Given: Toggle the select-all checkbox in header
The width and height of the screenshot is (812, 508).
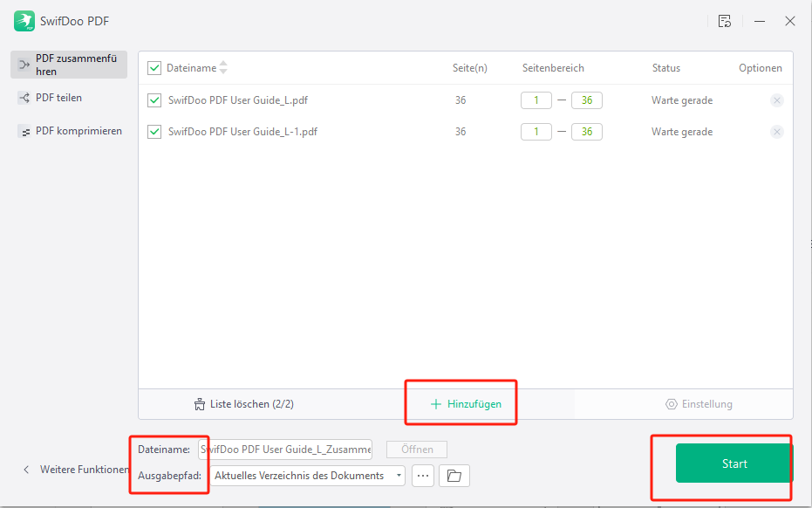Looking at the screenshot, I should tap(154, 68).
